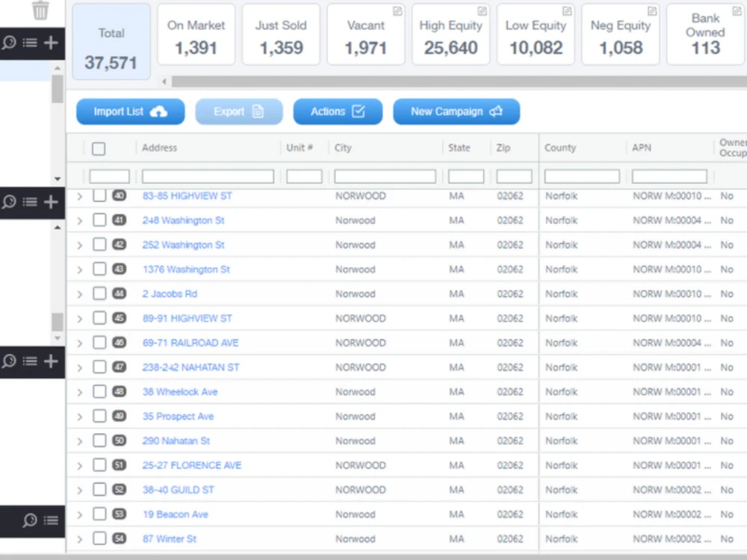This screenshot has height=560, width=747.
Task: Expand the 38-40 GUILD ST row
Action: [x=80, y=491]
